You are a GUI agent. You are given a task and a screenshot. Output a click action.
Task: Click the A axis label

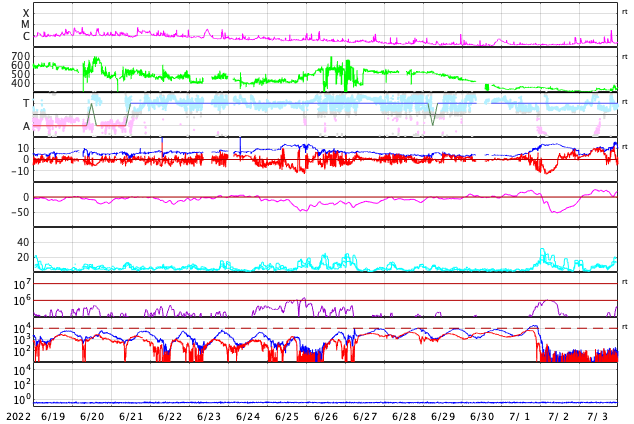(26, 127)
